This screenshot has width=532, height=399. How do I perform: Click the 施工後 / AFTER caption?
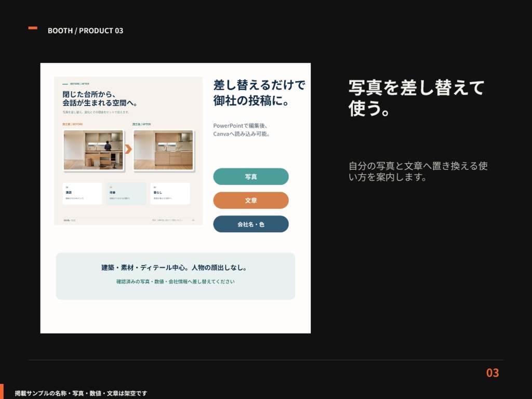point(141,124)
